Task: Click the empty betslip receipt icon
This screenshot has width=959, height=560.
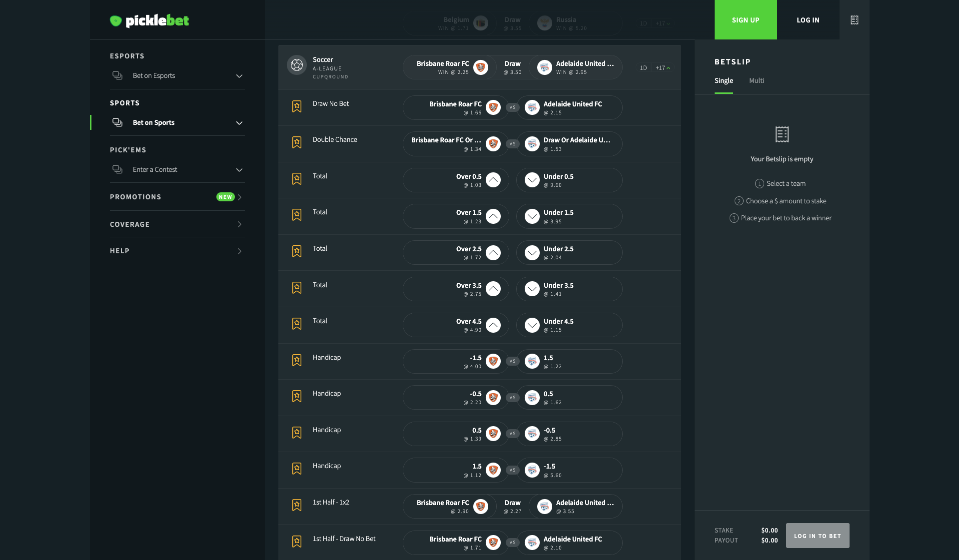Action: [782, 134]
